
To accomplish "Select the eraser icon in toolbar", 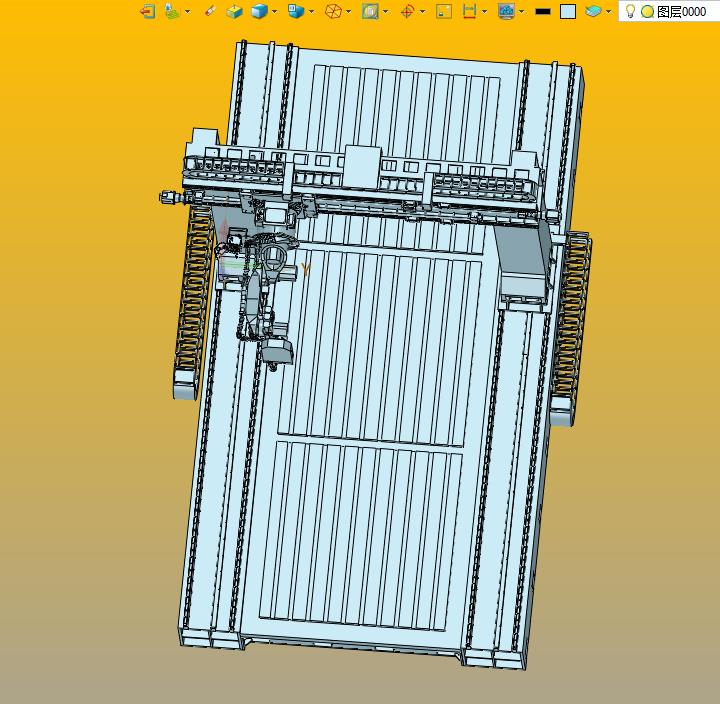I will click(209, 11).
